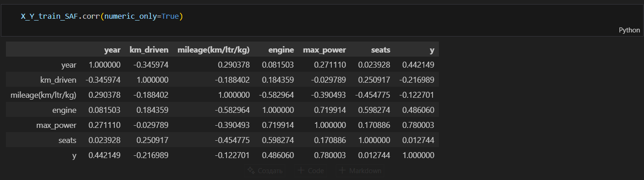Viewport: 644px width, 180px height.
Task: Click the plus icon for adding Code
Action: point(301,171)
